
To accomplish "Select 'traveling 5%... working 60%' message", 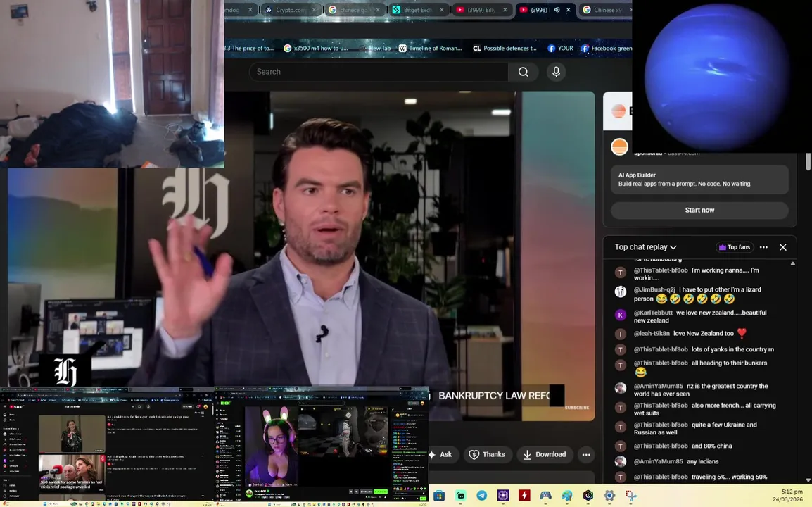I will pyautogui.click(x=701, y=477).
